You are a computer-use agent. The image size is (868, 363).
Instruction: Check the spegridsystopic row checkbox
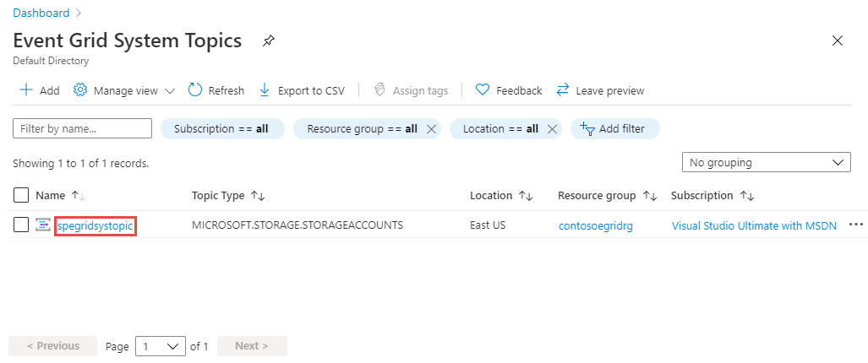pyautogui.click(x=20, y=225)
